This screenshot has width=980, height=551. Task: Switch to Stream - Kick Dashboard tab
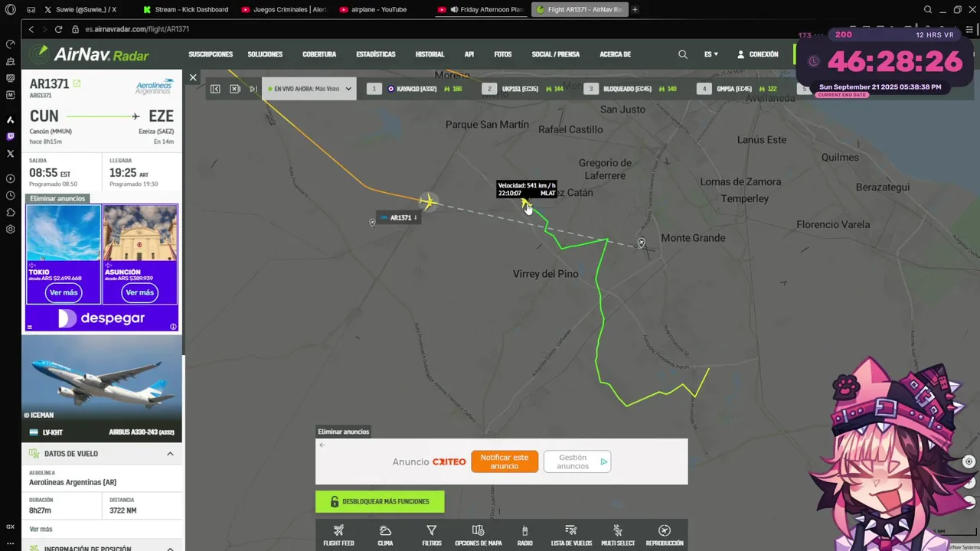[187, 10]
